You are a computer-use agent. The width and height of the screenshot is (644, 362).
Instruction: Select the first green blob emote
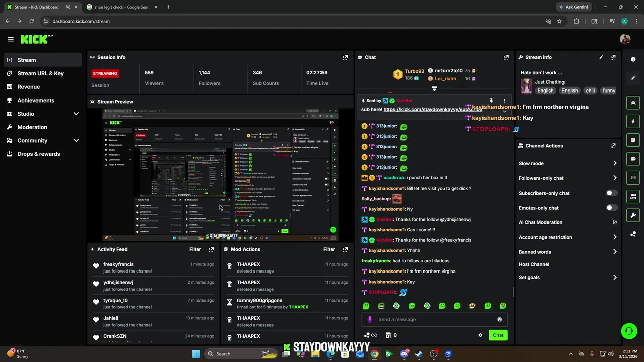[366, 306]
